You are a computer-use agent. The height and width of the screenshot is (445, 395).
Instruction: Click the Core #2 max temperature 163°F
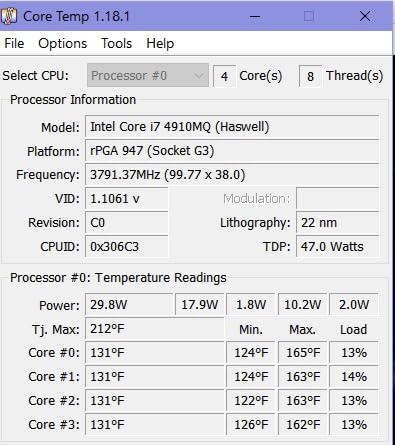302,401
